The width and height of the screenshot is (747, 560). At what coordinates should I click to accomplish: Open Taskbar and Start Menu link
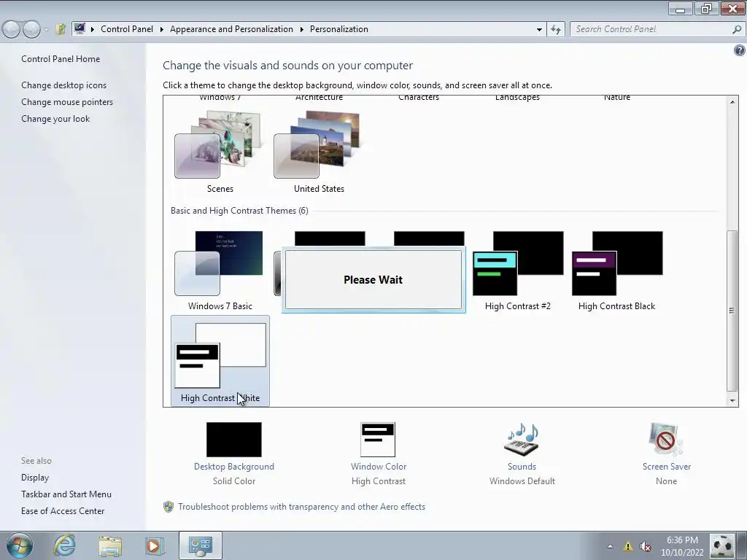pyautogui.click(x=66, y=494)
